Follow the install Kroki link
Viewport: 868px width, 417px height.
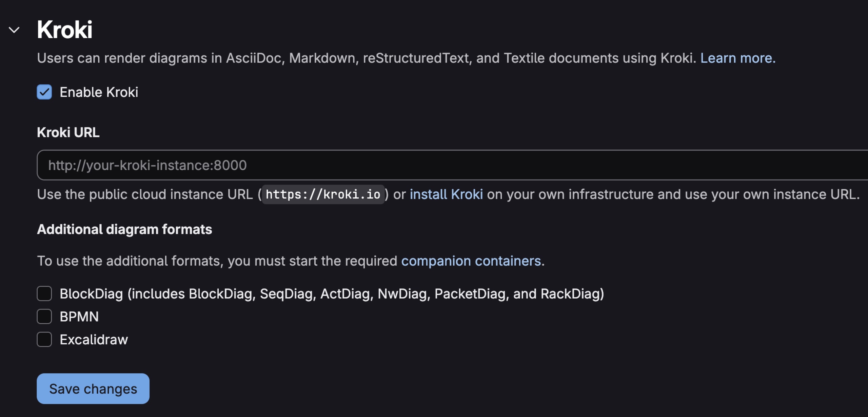coord(446,194)
